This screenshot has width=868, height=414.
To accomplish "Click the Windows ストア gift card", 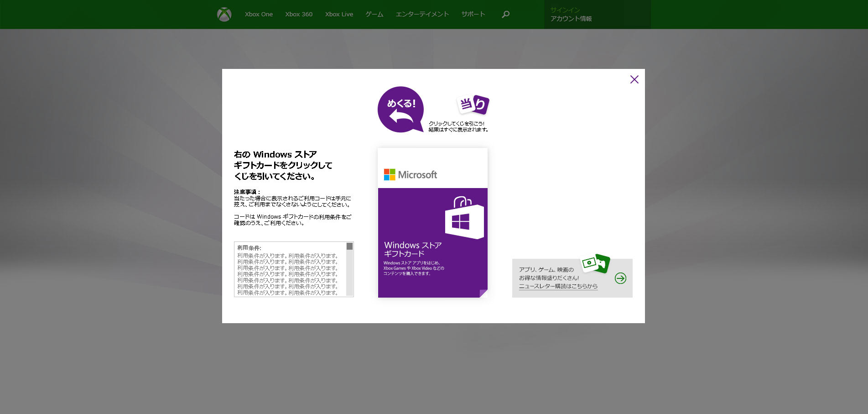I will pos(432,223).
